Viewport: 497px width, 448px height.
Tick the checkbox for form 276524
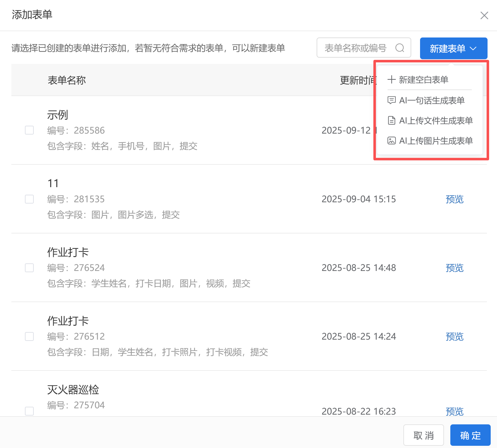[29, 268]
